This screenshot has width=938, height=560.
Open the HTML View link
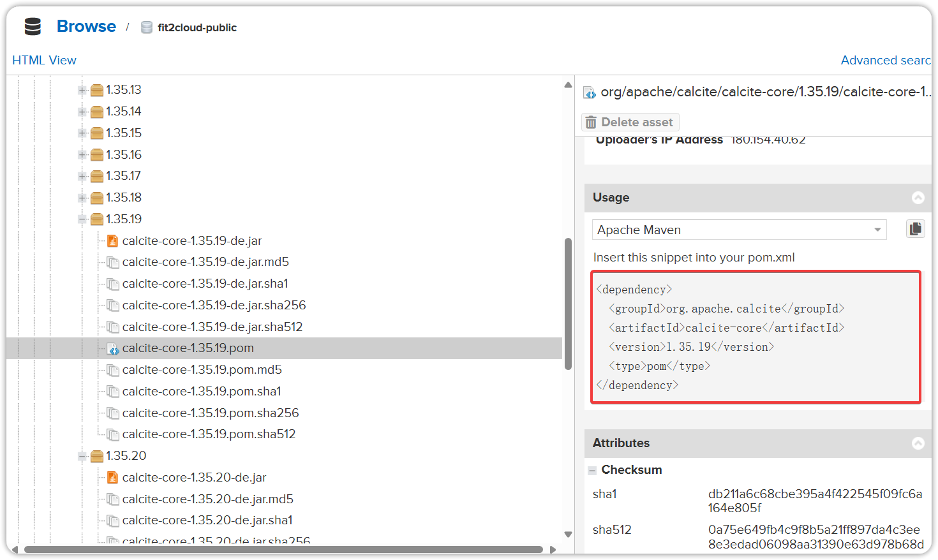click(44, 60)
